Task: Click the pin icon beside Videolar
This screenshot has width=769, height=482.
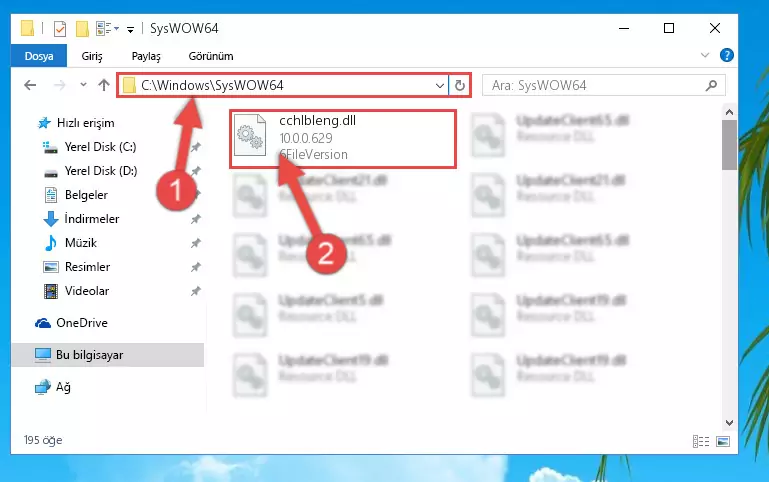Action: coord(196,291)
